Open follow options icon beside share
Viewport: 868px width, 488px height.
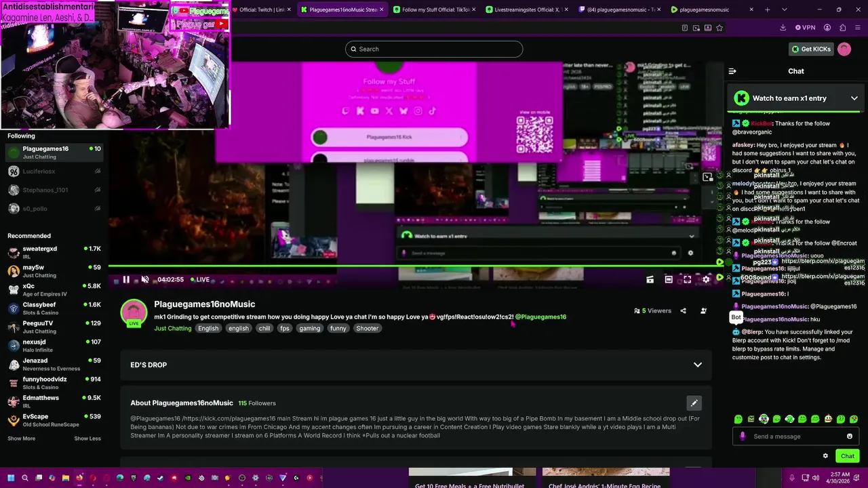click(703, 311)
